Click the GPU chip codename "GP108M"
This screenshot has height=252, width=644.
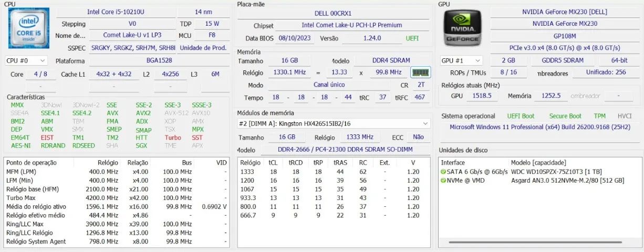[565, 36]
